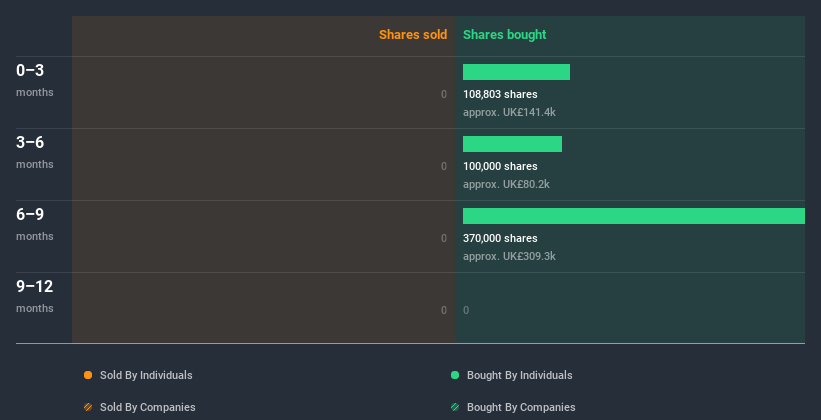Click the Shares sold column header
The width and height of the screenshot is (821, 420).
[413, 35]
